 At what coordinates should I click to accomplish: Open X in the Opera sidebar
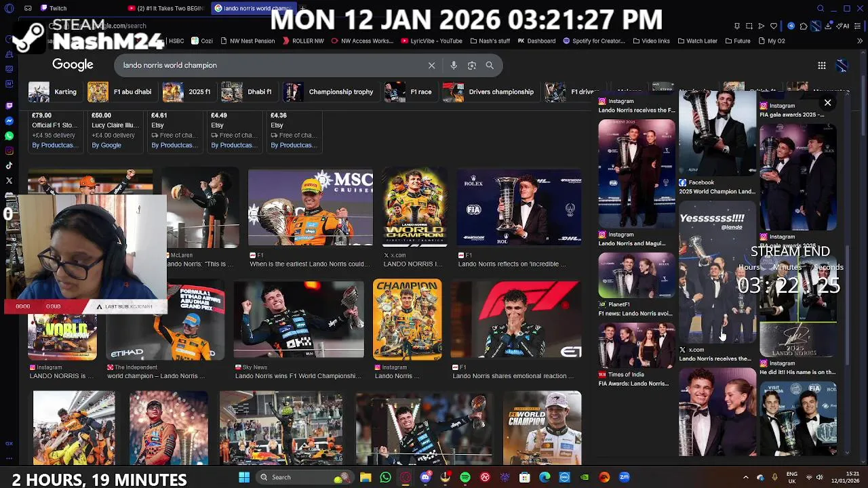9,180
